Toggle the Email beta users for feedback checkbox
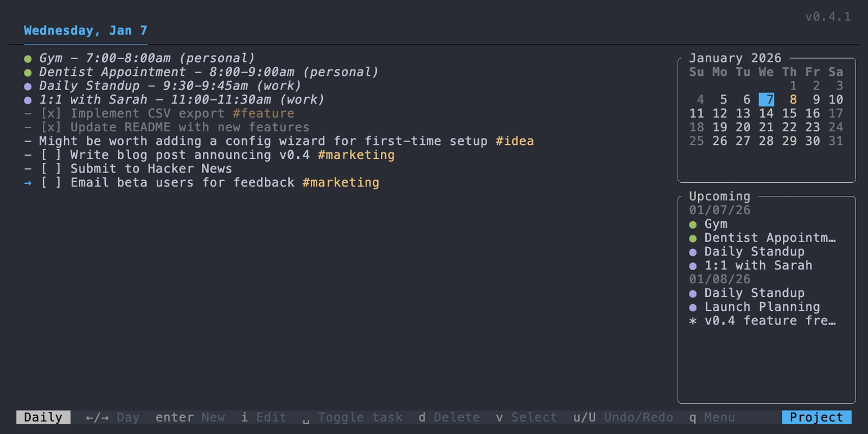This screenshot has width=868, height=434. (52, 183)
